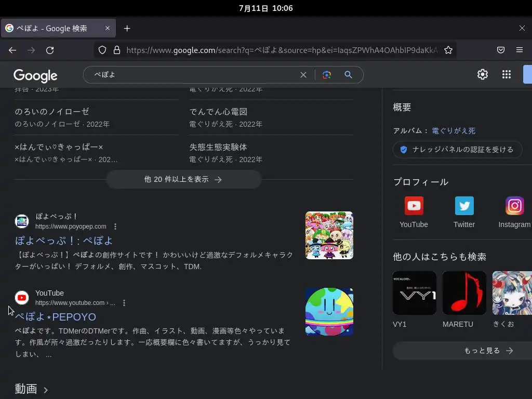Open the ぽよぺっぷ！: ぺぽよ result link
The image size is (532, 399).
(x=64, y=241)
